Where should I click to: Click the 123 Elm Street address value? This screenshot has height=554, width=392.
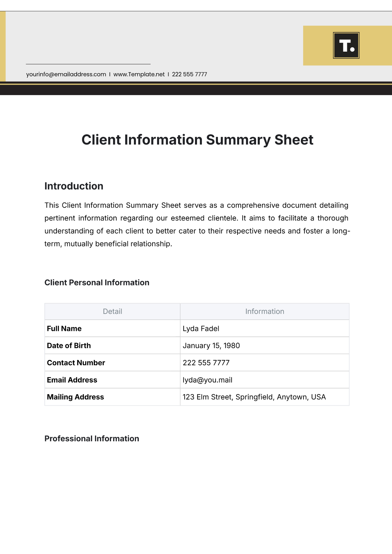click(x=254, y=397)
